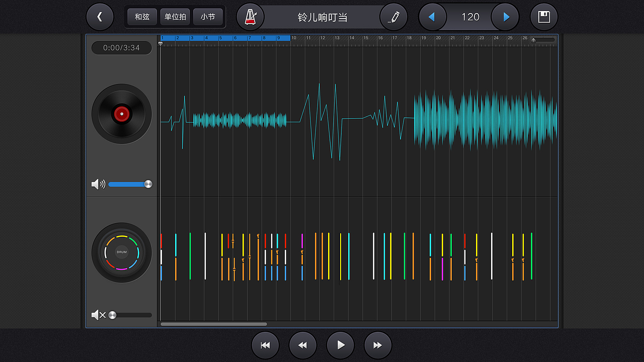
Task: Tap the pencil edit icon beside the title
Action: pos(394,17)
